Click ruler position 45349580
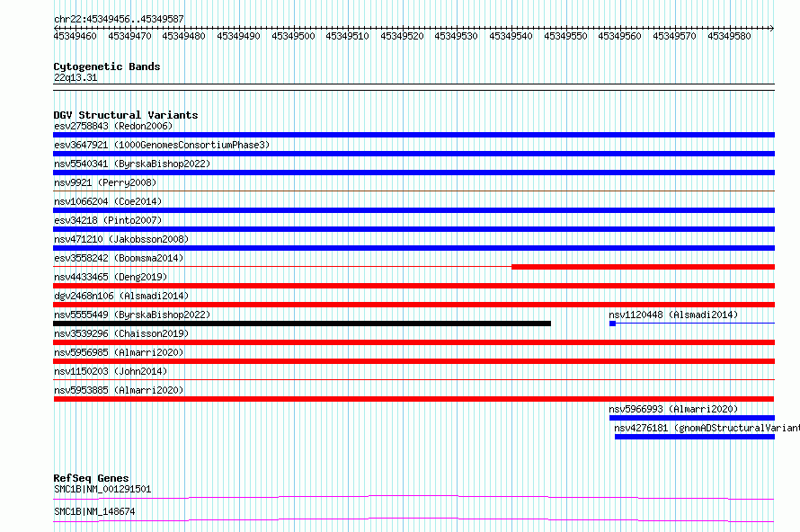800x532 pixels. (x=729, y=36)
